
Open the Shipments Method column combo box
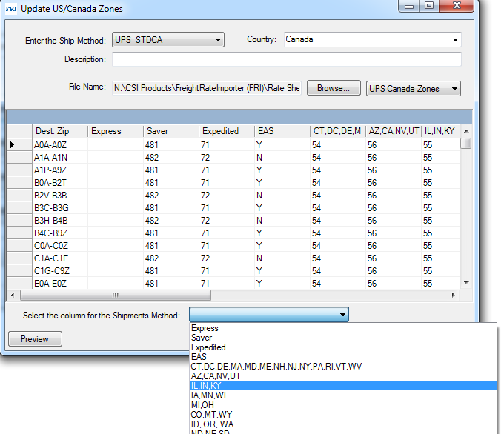tap(268, 315)
